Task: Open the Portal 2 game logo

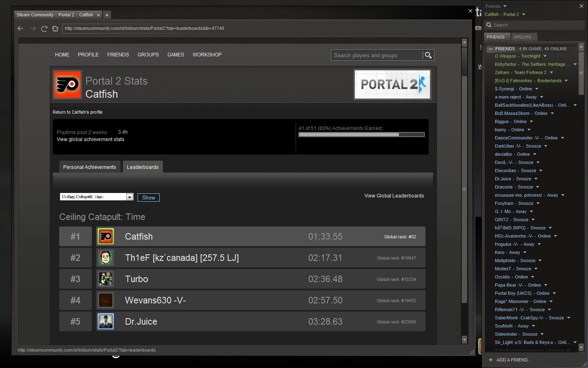Action: pos(392,84)
